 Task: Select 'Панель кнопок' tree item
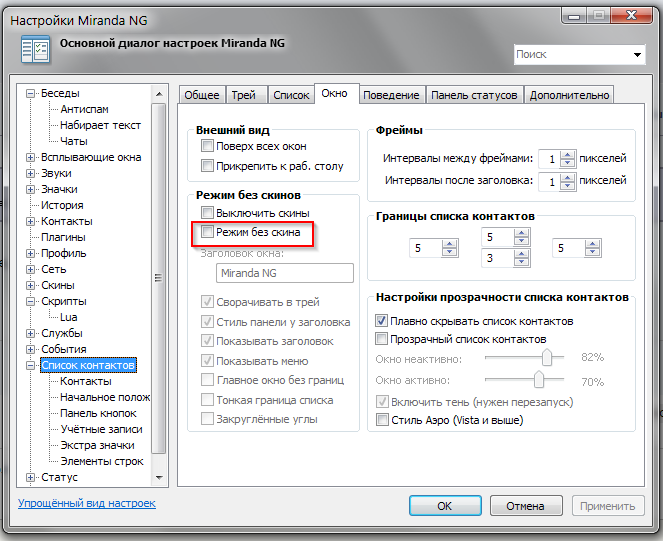pos(98,413)
